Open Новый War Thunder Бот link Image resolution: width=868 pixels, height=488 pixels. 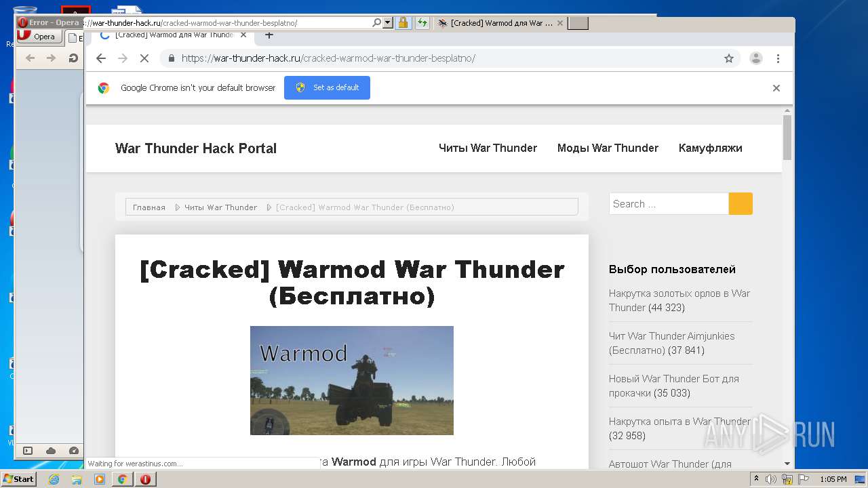tap(673, 386)
